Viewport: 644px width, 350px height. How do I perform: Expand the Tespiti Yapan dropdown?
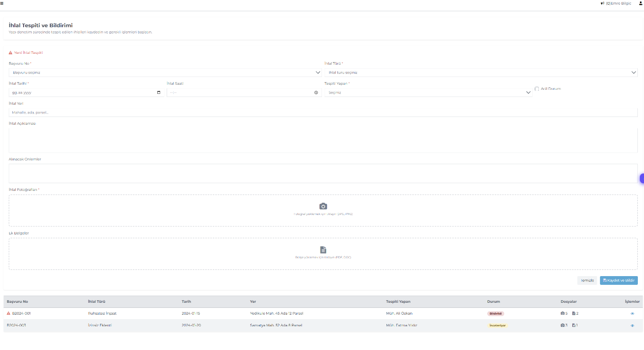(x=428, y=92)
